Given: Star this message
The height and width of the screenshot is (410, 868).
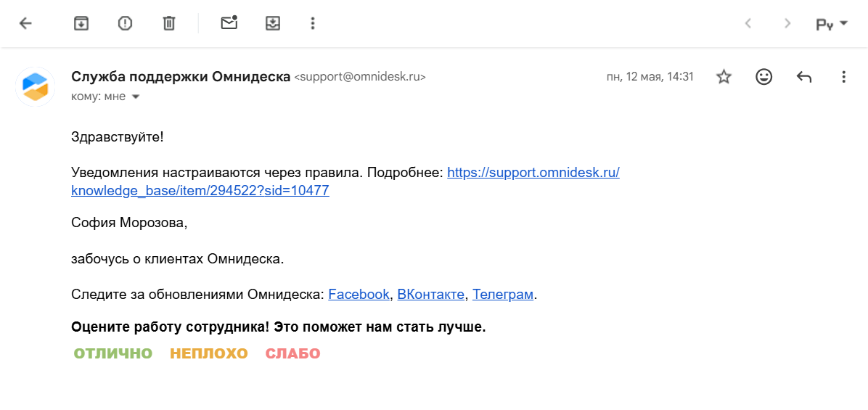Looking at the screenshot, I should pyautogui.click(x=724, y=77).
